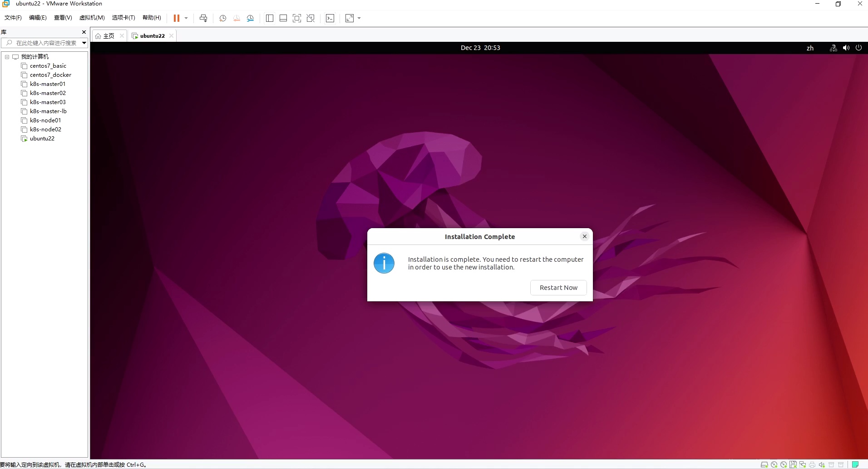Open the virtual machine's hard disk status icon
The width and height of the screenshot is (868, 469).
click(x=764, y=464)
